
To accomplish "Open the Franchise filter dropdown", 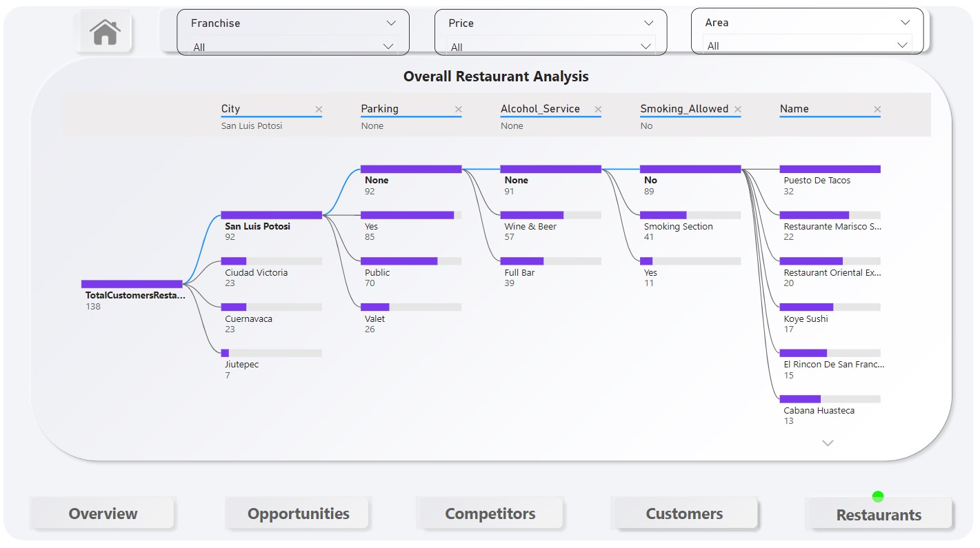I will point(391,23).
